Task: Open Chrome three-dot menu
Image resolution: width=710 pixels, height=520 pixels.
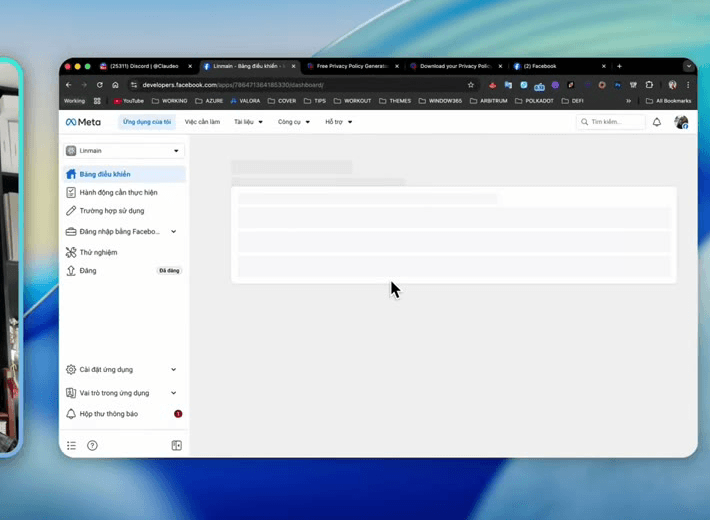Action: (688, 85)
